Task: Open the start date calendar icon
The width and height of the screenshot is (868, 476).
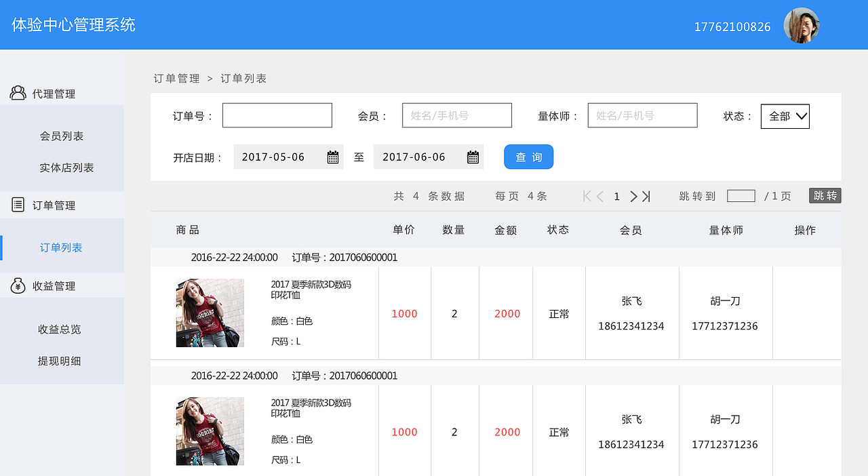Action: pos(332,156)
